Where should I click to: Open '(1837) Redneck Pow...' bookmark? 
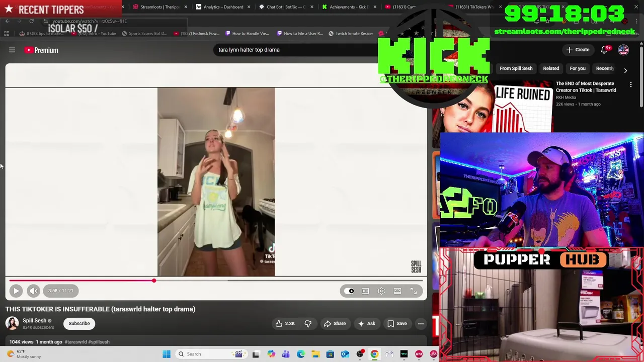[x=196, y=34]
